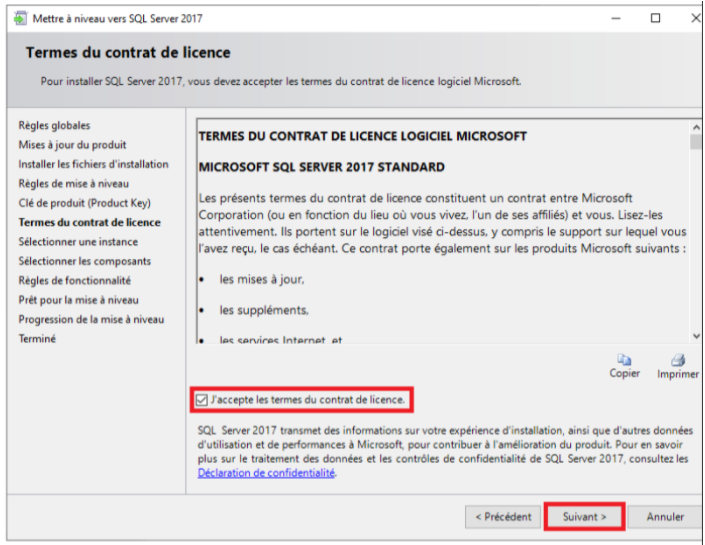
Task: Maximize the setup window
Action: (x=656, y=18)
